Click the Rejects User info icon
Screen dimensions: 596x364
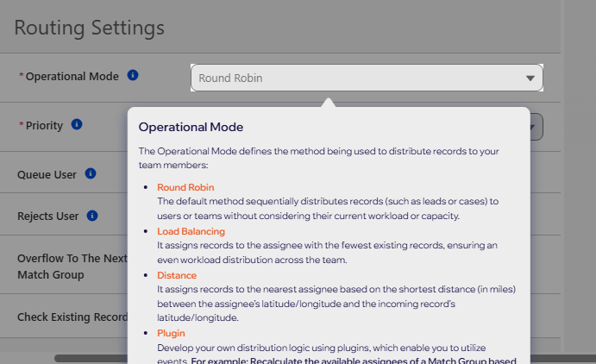(x=92, y=216)
